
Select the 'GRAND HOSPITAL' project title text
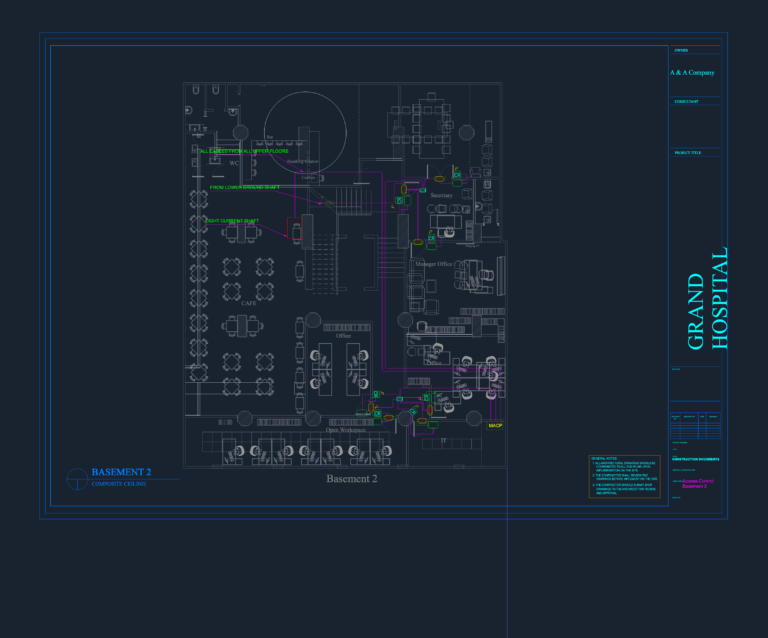pyautogui.click(x=707, y=299)
